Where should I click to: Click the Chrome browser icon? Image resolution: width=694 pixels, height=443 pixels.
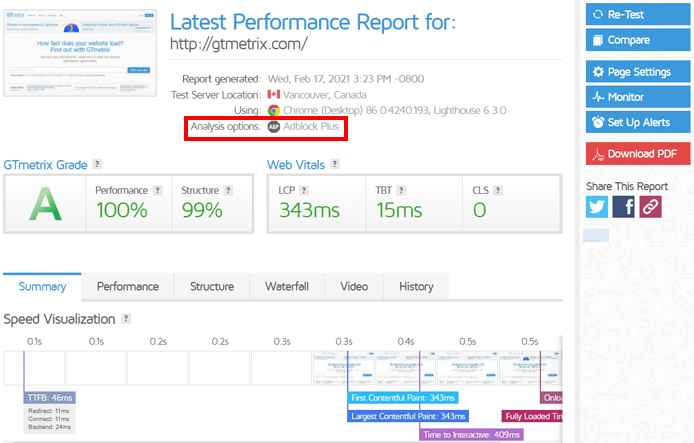coord(274,110)
